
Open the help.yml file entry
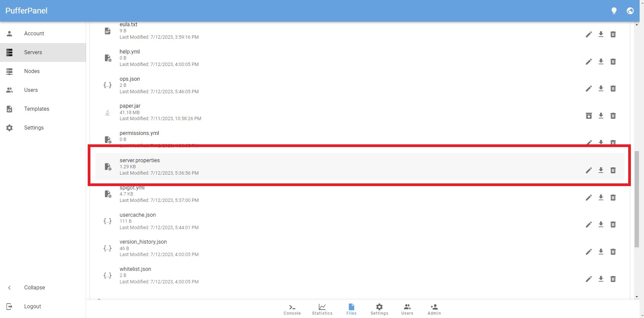pos(130,52)
